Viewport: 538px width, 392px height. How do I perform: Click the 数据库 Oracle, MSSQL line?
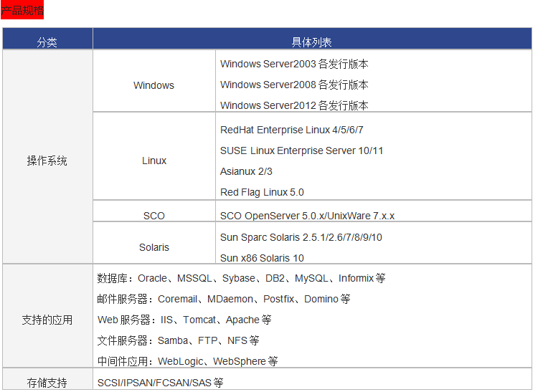coord(241,278)
